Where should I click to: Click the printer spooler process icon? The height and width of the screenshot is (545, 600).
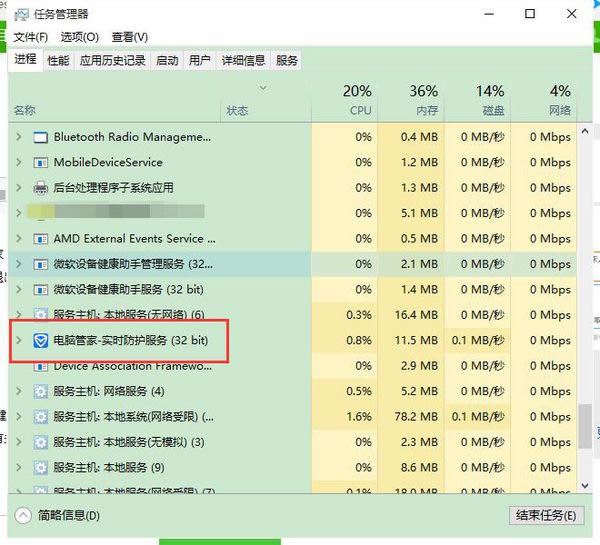[41, 188]
